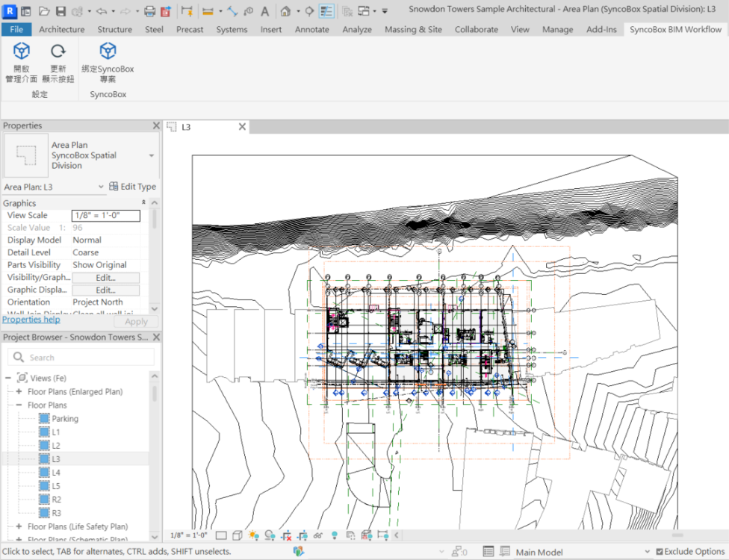Click Edit for Graphic Display options
729x560 pixels.
pyautogui.click(x=105, y=290)
